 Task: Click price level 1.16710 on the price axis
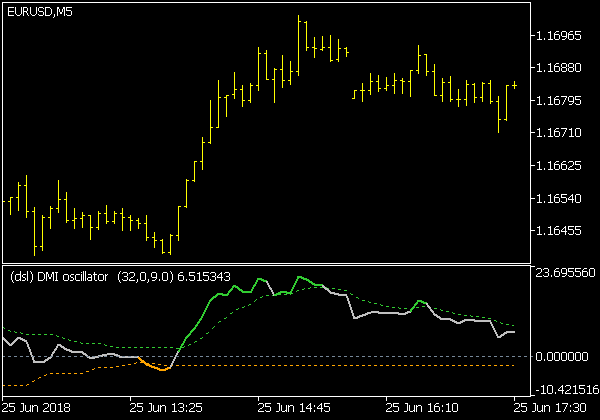pyautogui.click(x=558, y=133)
